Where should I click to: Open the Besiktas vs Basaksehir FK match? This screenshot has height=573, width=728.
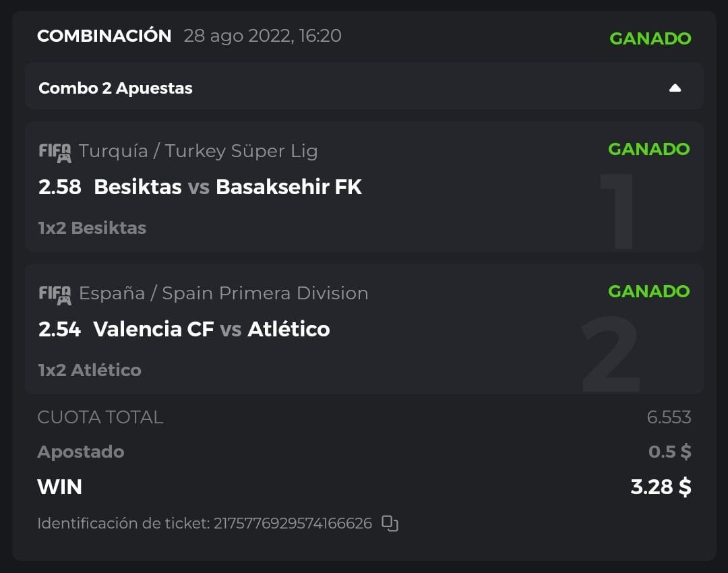[x=228, y=187]
